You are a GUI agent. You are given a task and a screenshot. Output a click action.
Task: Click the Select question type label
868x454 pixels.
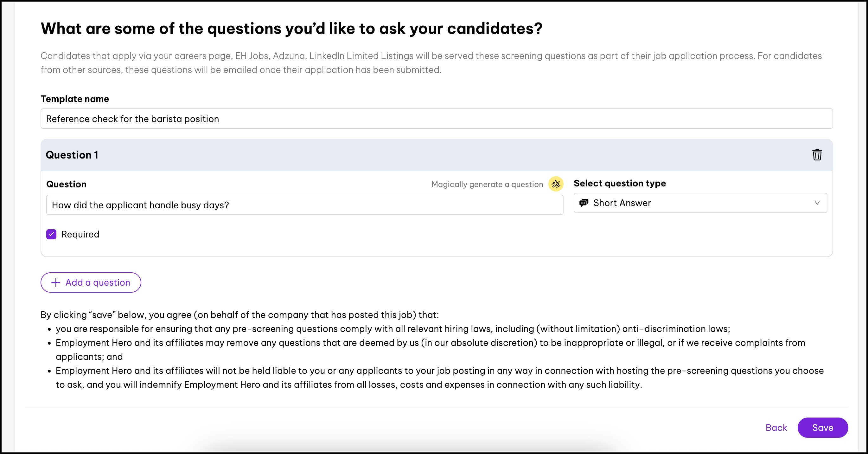619,183
